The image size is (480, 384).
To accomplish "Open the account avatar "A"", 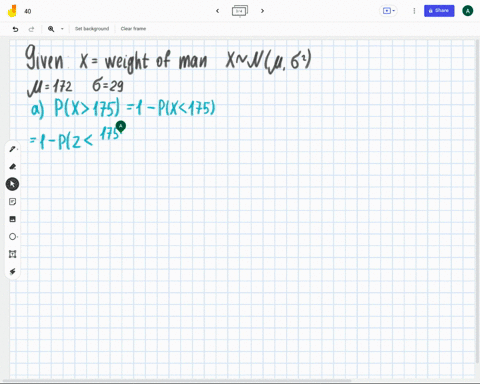I will (468, 11).
